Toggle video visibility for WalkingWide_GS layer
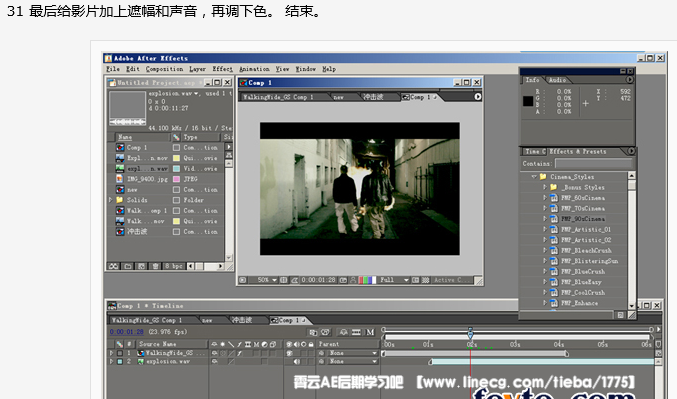This screenshot has width=677, height=399. (x=289, y=353)
